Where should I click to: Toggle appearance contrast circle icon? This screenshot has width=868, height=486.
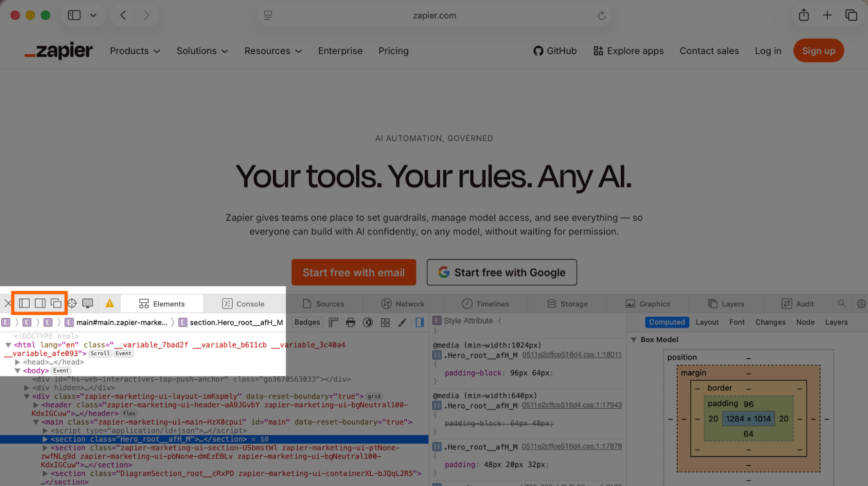368,322
